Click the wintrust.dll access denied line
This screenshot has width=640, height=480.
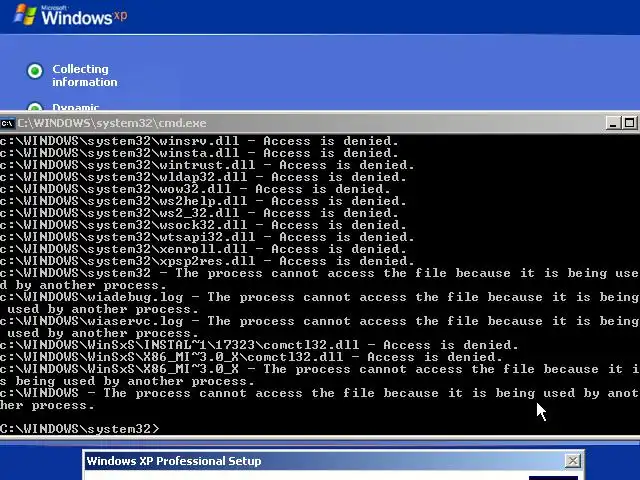tap(207, 165)
